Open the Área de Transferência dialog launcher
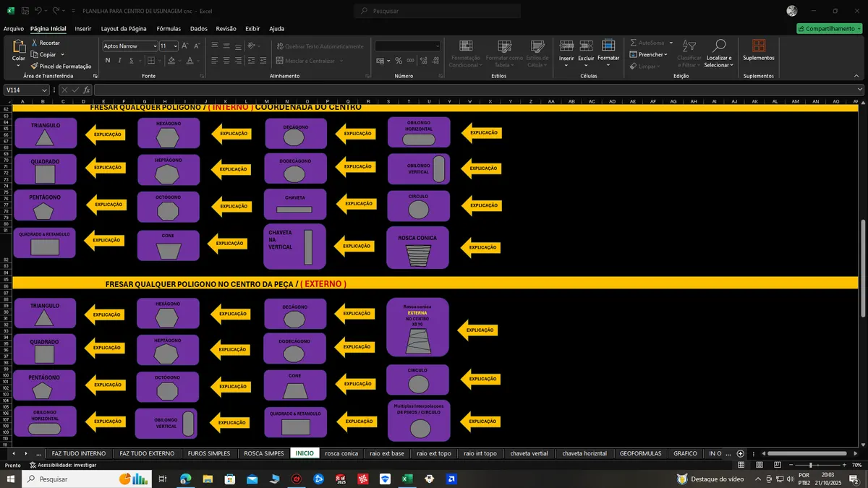The image size is (868, 488). click(95, 76)
